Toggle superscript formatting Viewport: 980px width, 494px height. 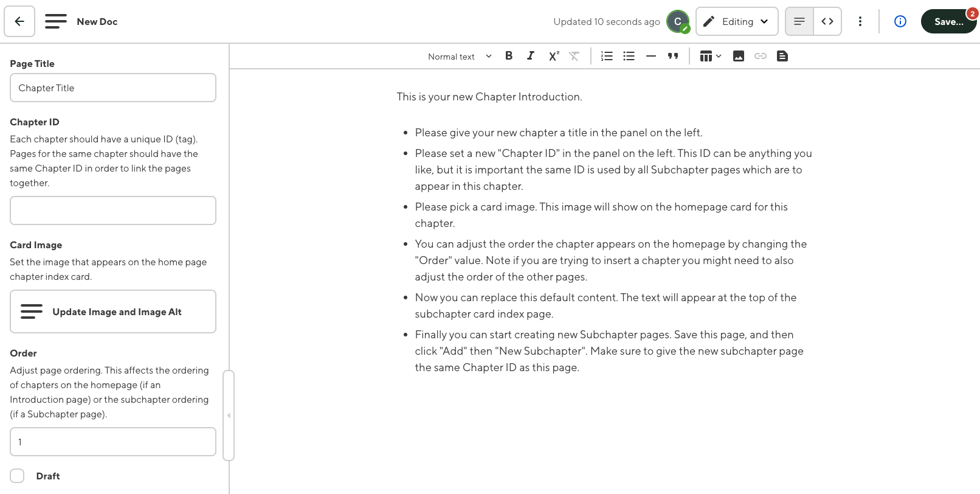click(553, 56)
